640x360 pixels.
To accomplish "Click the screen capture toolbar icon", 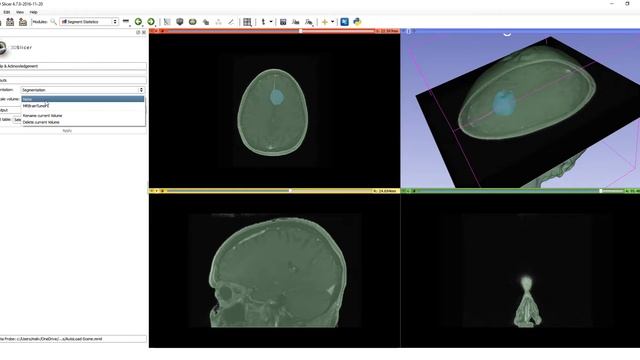I will pos(283,22).
